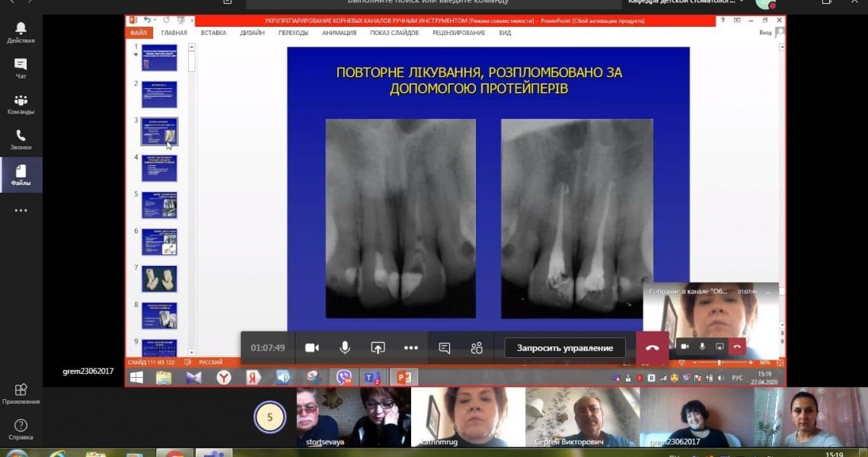Click the Запросить управление button
Screen dimensions: 868x457
click(x=564, y=348)
